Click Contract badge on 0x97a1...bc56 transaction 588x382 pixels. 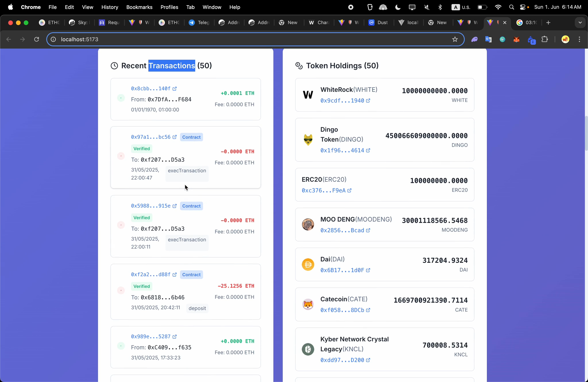[x=192, y=137]
